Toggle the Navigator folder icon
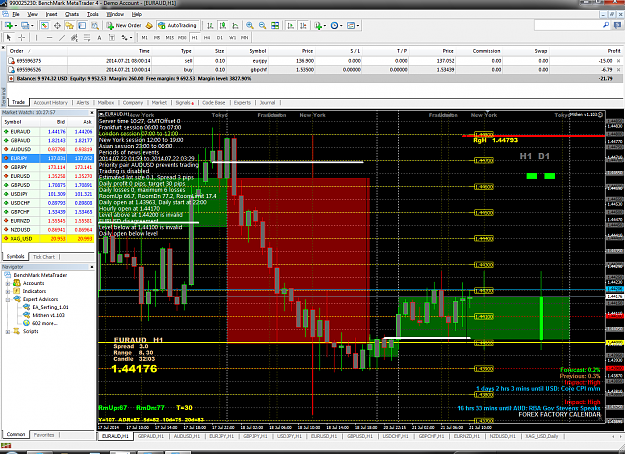 70,26
